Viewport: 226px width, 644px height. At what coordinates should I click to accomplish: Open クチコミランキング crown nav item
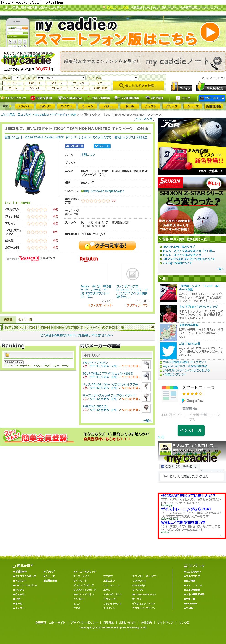(13, 98)
